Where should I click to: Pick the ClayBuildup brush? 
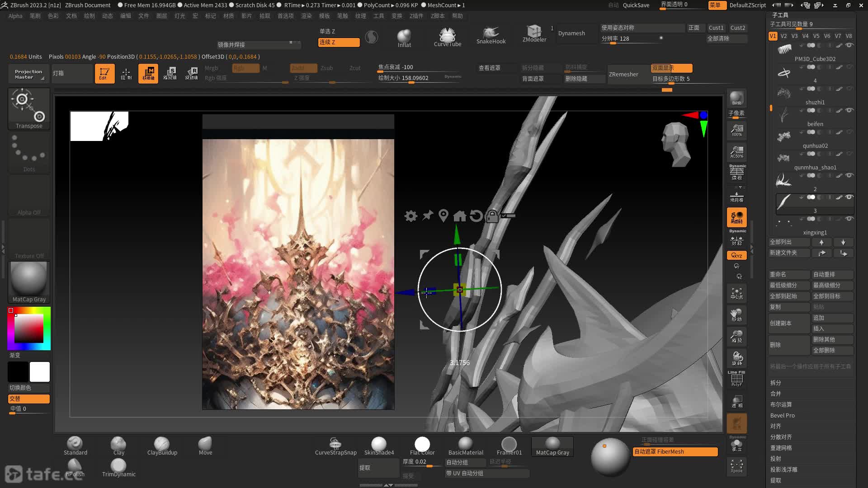point(162,446)
